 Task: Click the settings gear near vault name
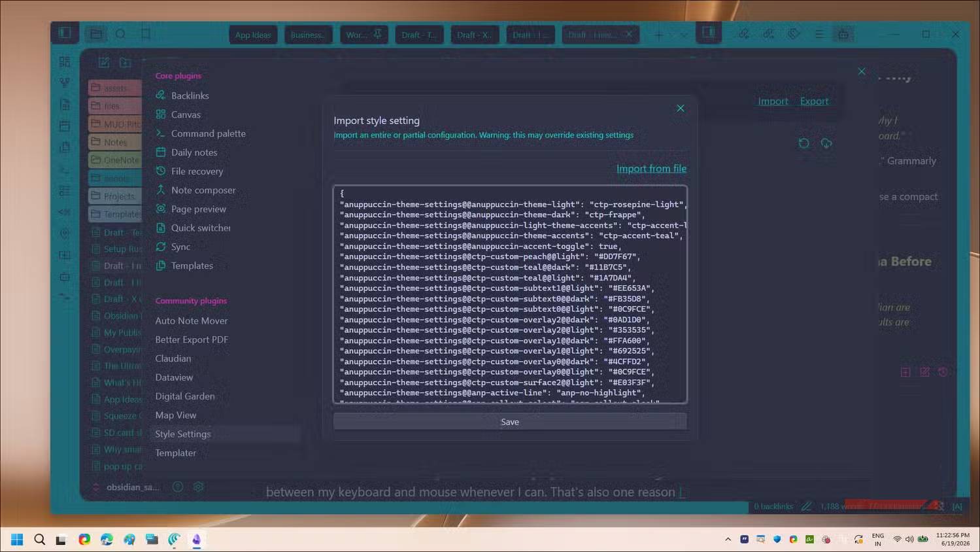[x=199, y=487]
